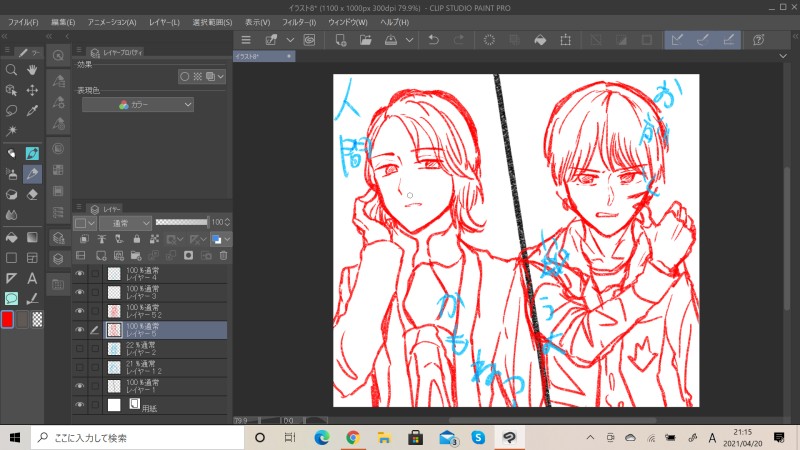Viewport: 800px width, 450px height.
Task: Open the 表現色 カラー dropdown
Action: click(138, 105)
